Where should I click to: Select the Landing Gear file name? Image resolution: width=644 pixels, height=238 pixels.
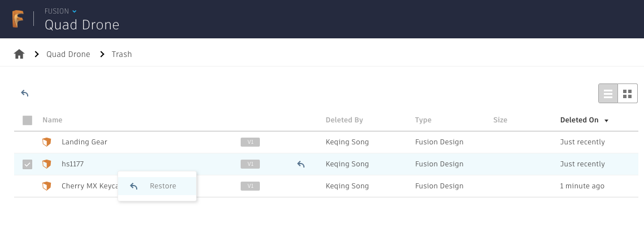84,142
